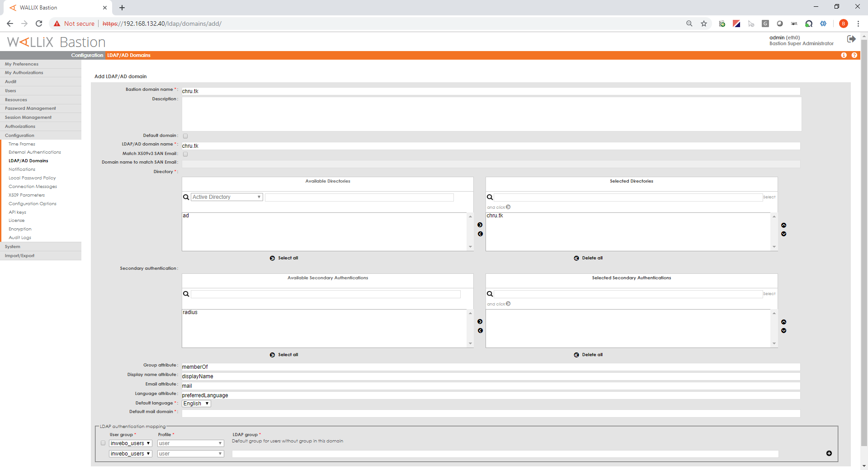Click the logout icon next to admin

click(x=851, y=39)
